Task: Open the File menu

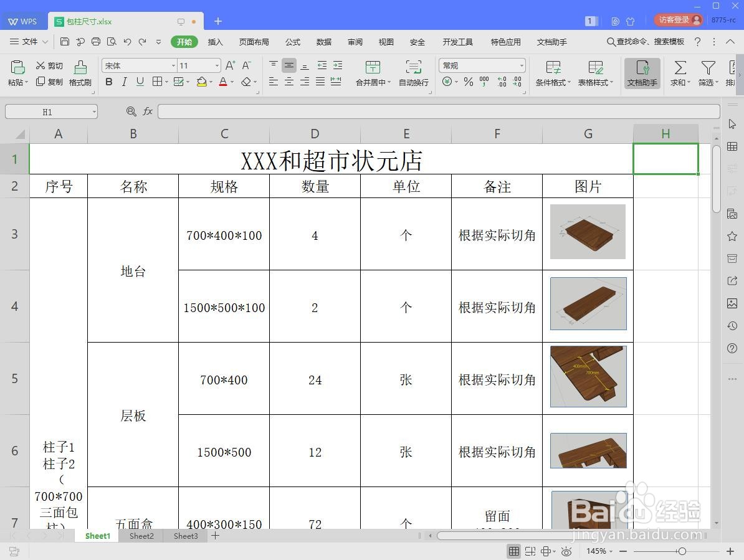Action: (29, 42)
